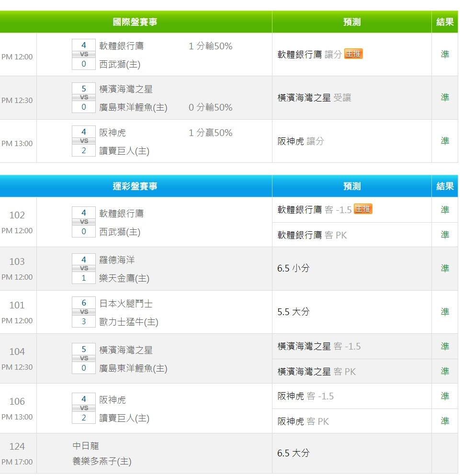
Task: Select 中日龍 team name
Action: coord(86,446)
